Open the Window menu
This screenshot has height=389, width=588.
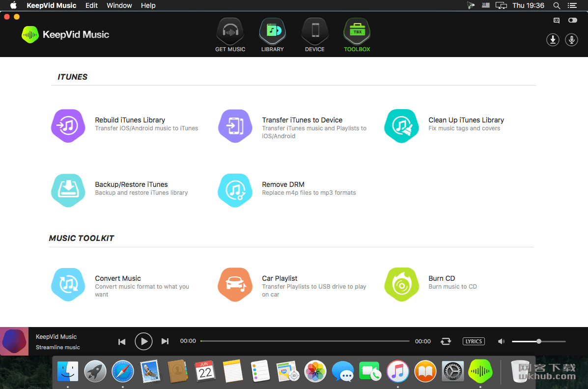tap(119, 5)
